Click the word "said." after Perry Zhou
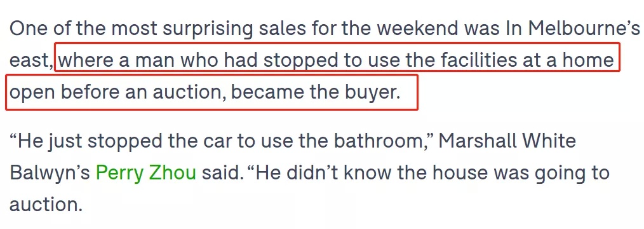 click(221, 173)
